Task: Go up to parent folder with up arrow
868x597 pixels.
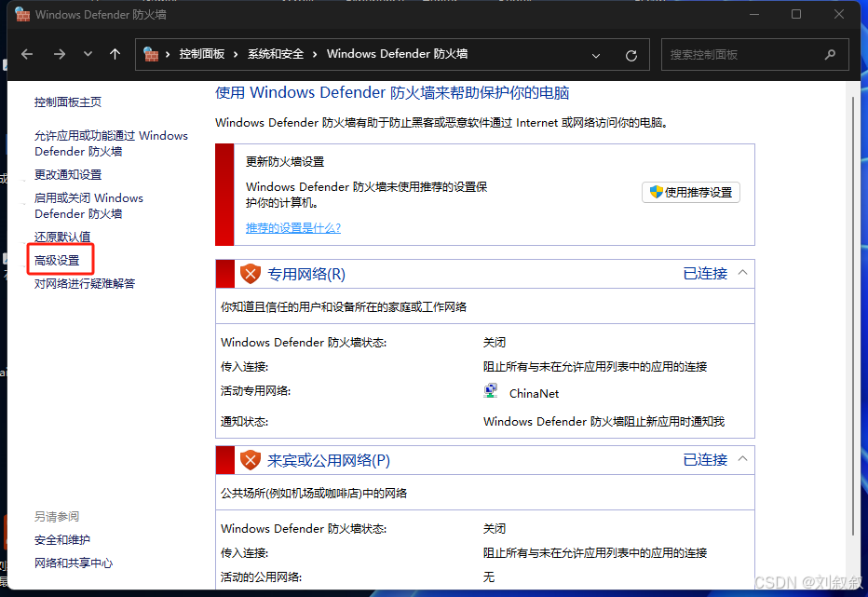Action: (x=115, y=54)
